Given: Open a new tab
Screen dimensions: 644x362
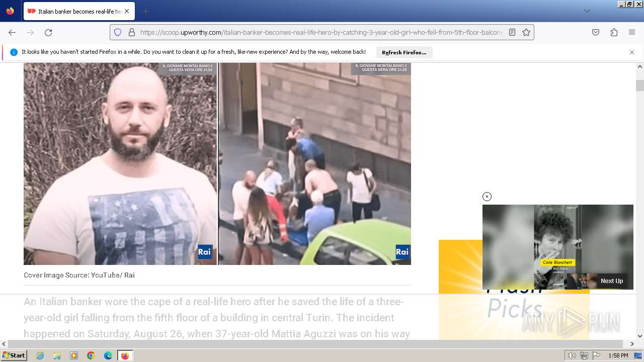Looking at the screenshot, I should point(145,11).
